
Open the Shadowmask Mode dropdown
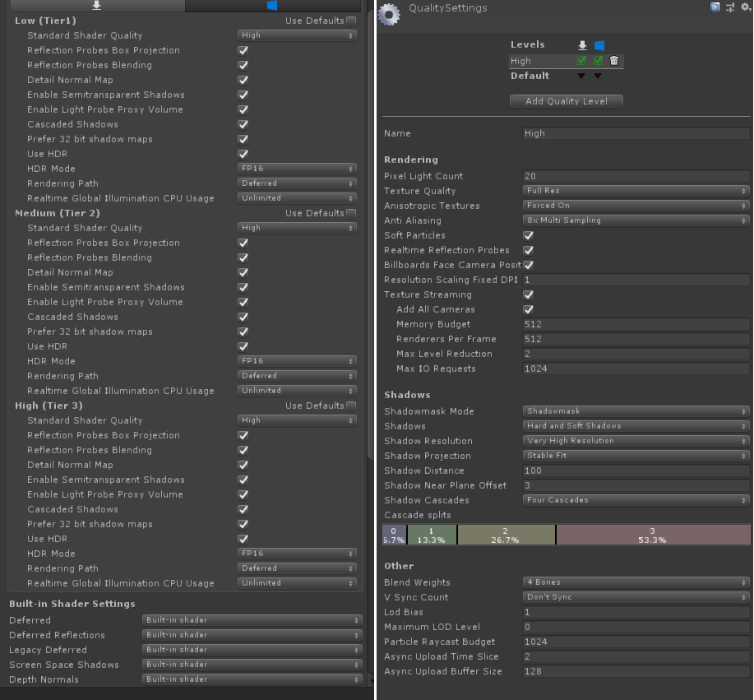pos(636,411)
